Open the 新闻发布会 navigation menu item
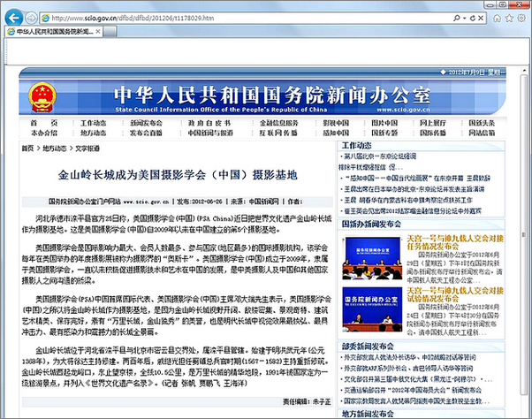 [x=146, y=122]
